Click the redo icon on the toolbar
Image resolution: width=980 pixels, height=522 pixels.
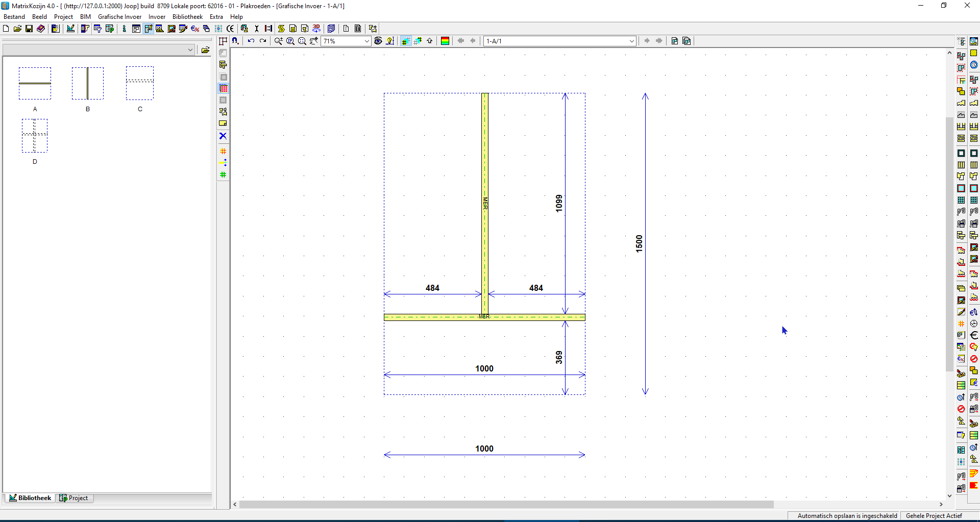click(x=263, y=41)
